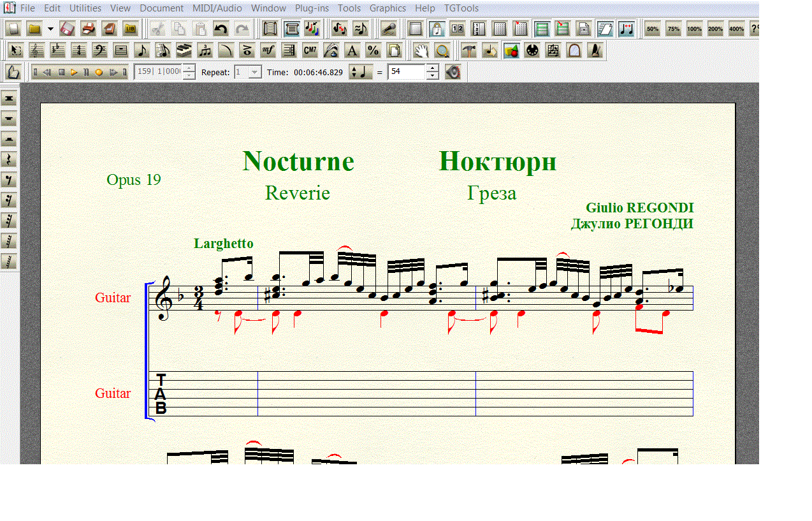This screenshot has height=521, width=812.
Task: Select the Hand Grabber tool
Action: pyautogui.click(x=421, y=50)
